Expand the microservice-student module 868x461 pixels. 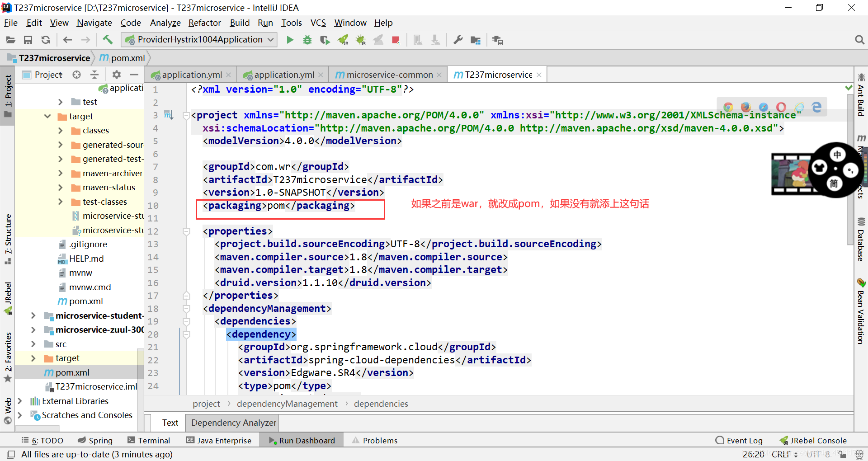click(33, 315)
